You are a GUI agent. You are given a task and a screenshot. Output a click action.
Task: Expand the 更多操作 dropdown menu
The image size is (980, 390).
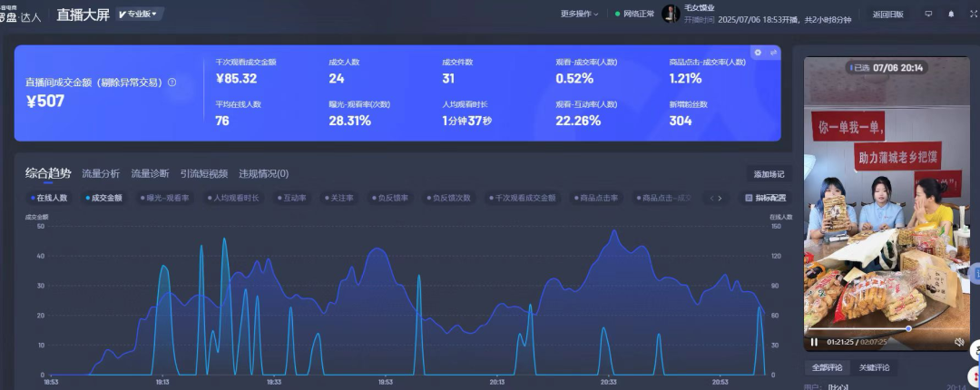tap(580, 14)
